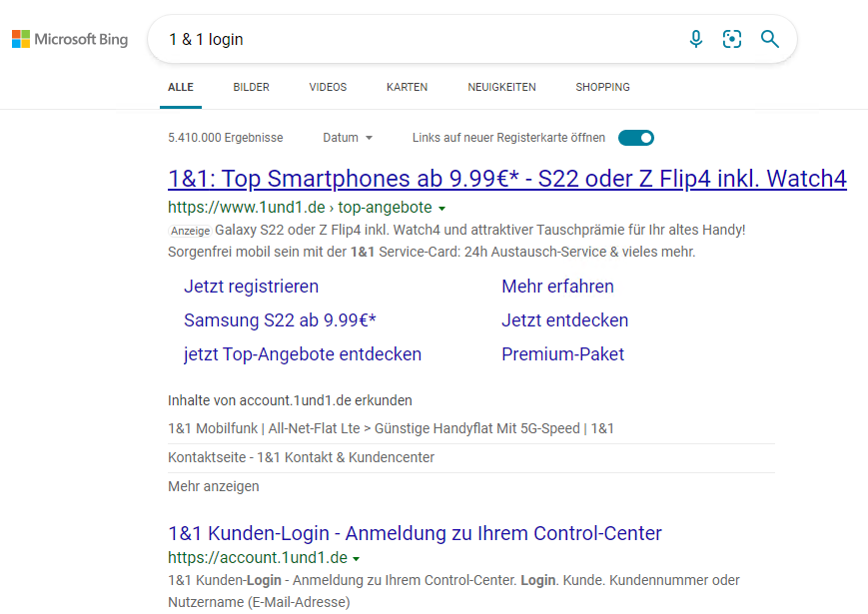Go to the KARTEN tab
This screenshot has width=868, height=614.
407,88
